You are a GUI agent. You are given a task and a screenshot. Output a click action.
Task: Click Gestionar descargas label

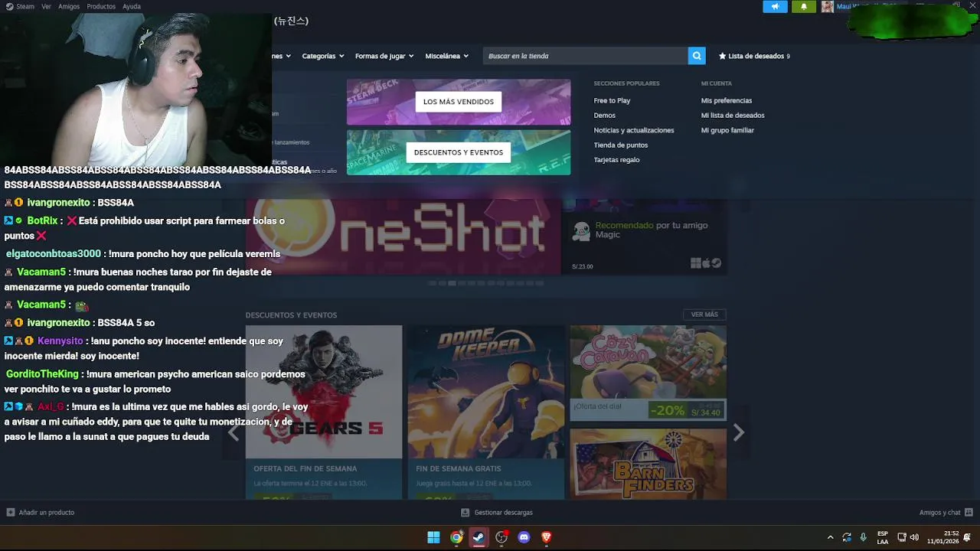pyautogui.click(x=503, y=513)
